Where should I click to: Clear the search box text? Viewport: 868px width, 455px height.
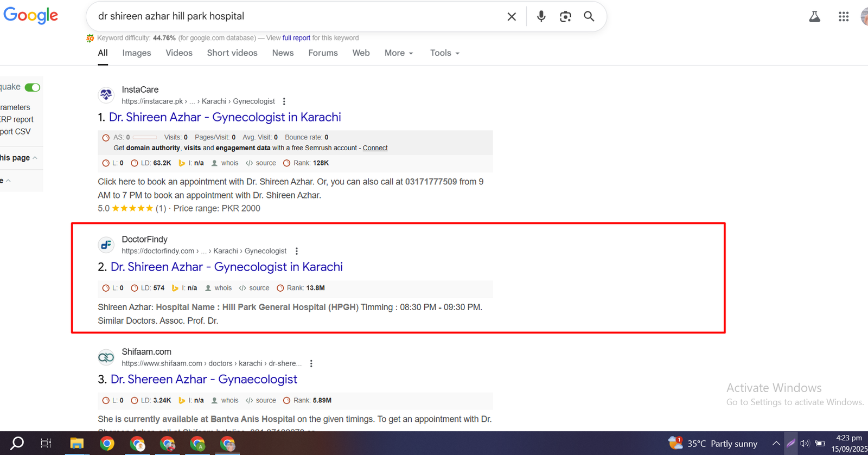point(511,17)
